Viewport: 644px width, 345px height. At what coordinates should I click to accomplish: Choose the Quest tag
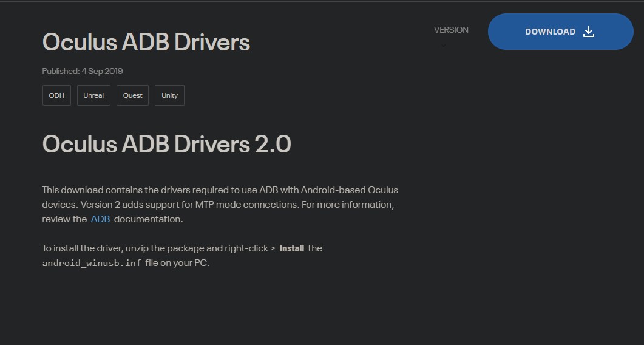132,95
